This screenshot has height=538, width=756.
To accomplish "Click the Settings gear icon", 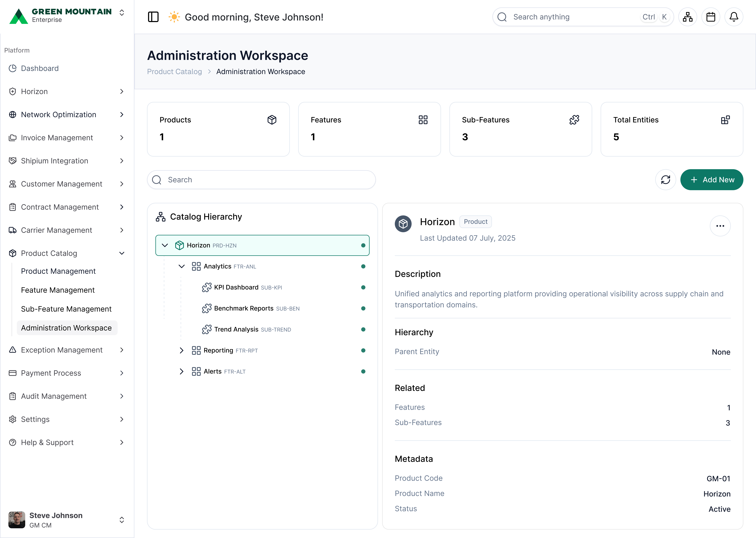I will pos(13,419).
